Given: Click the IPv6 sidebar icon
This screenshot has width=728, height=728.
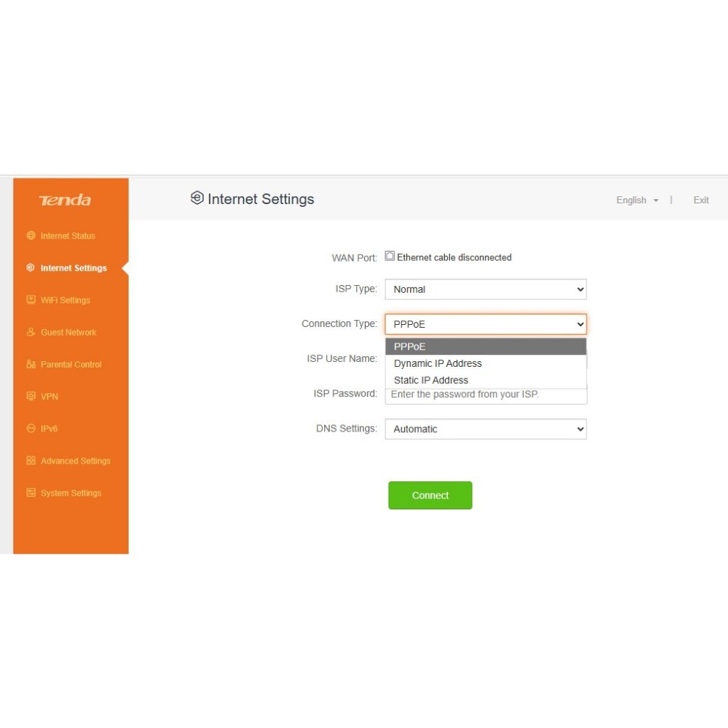Looking at the screenshot, I should pyautogui.click(x=31, y=429).
